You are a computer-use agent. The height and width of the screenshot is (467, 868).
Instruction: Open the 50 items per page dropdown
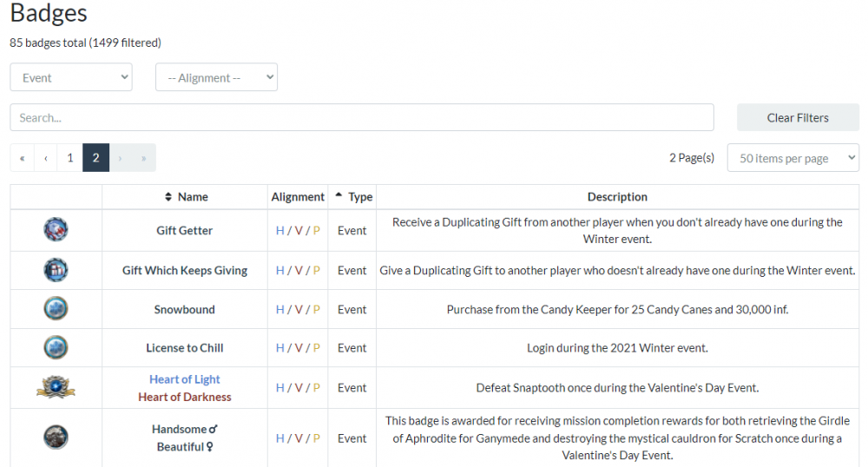(792, 158)
